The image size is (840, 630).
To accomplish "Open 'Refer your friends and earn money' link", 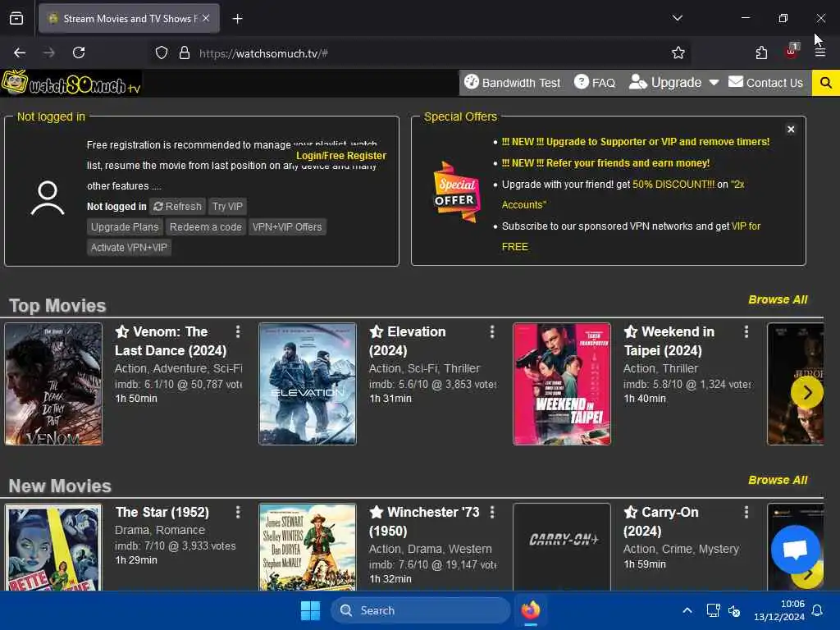I will [x=605, y=163].
